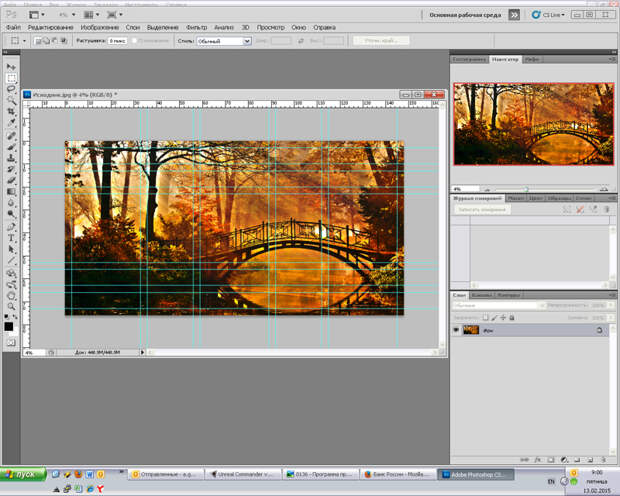
Task: Open Unreal Commander taskbar button
Action: (x=243, y=474)
